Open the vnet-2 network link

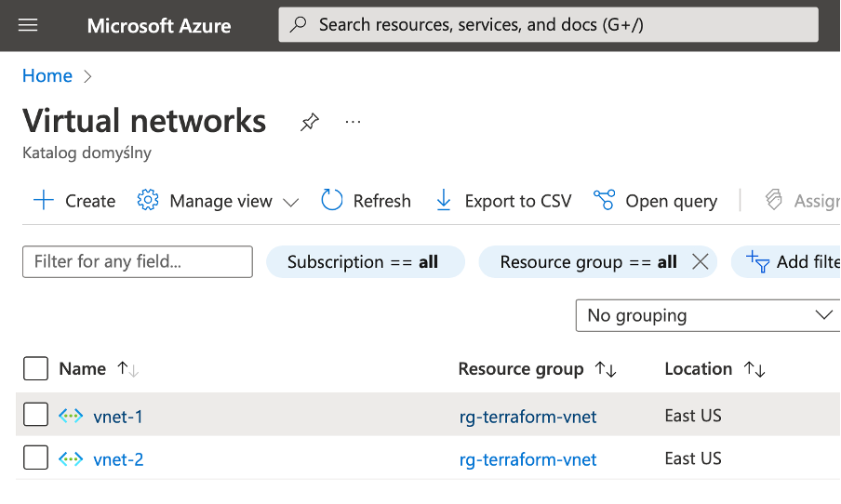tap(118, 459)
